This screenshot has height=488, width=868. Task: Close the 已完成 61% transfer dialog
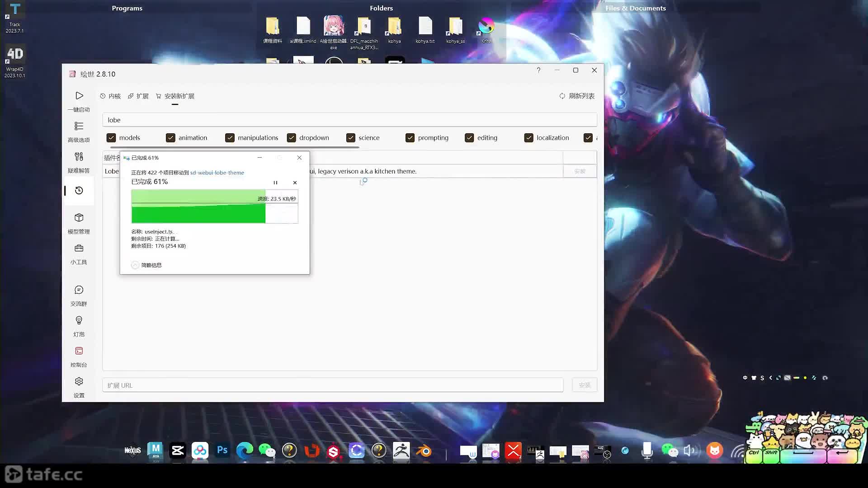[x=299, y=158]
